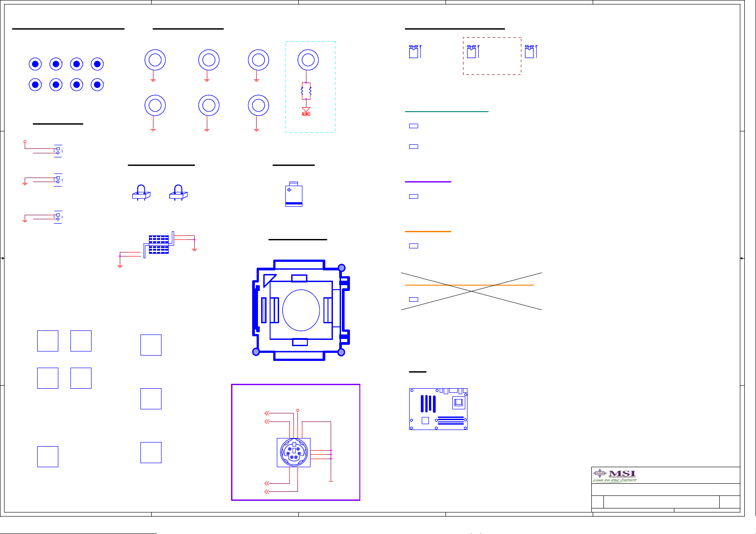Viewport: 756px width, 534px height.
Task: Select the resistor pair above AGND
Action: pos(306,91)
